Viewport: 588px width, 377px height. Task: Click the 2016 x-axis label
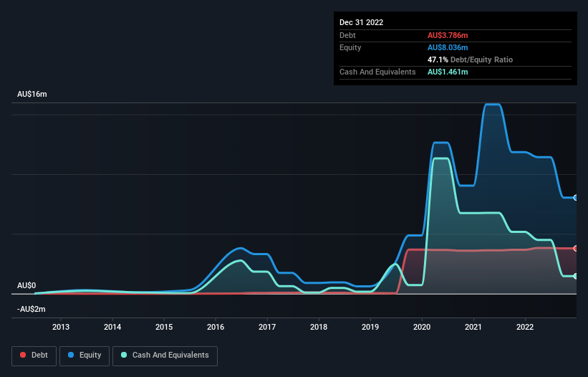[x=216, y=327]
